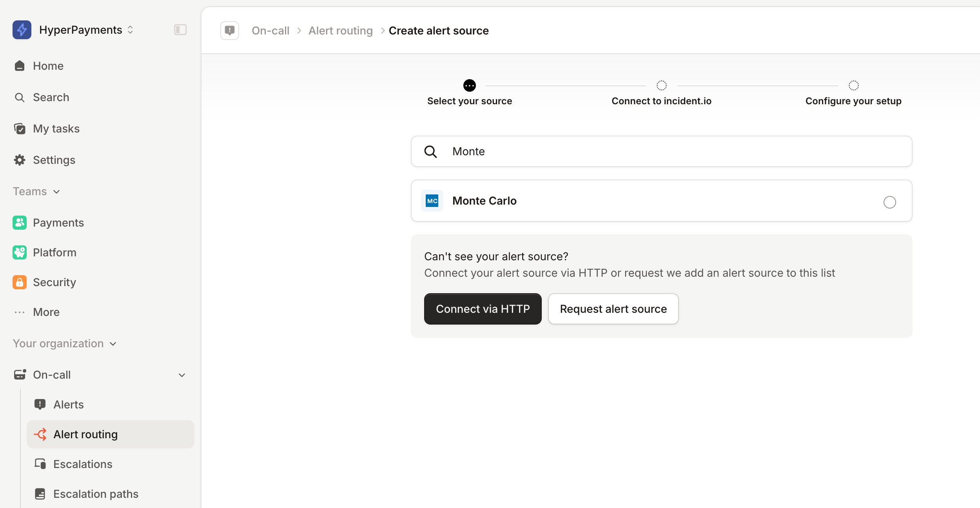Click the alert icon beside breadcrumb
This screenshot has width=980, height=508.
click(230, 31)
